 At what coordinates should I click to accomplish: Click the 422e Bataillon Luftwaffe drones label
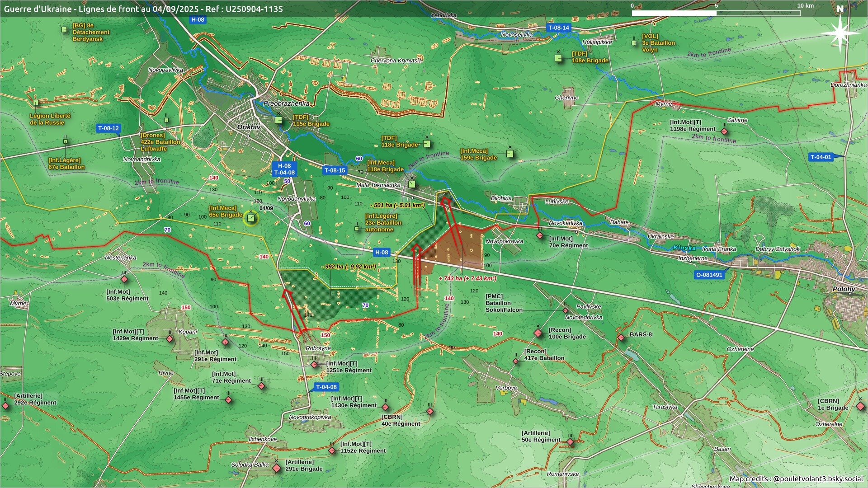point(160,142)
